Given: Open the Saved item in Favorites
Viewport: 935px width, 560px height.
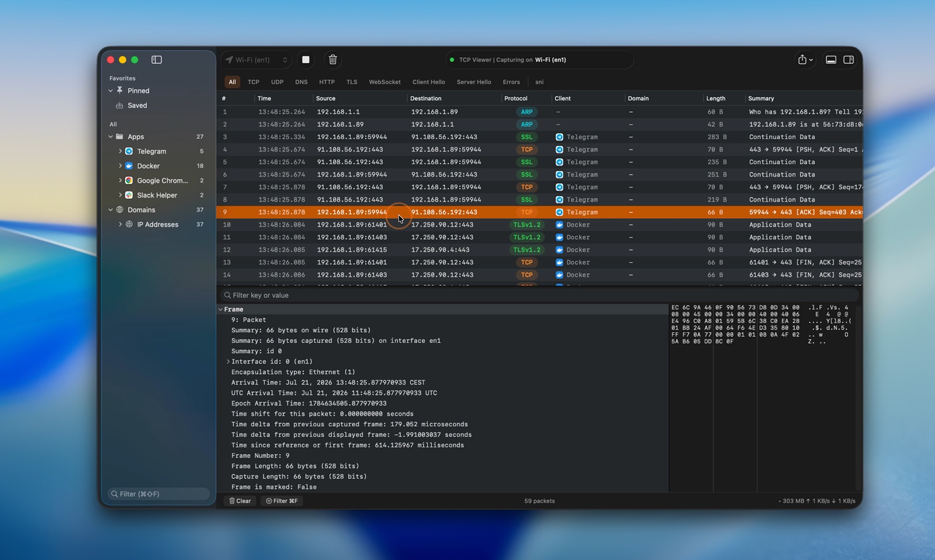Looking at the screenshot, I should pyautogui.click(x=137, y=106).
